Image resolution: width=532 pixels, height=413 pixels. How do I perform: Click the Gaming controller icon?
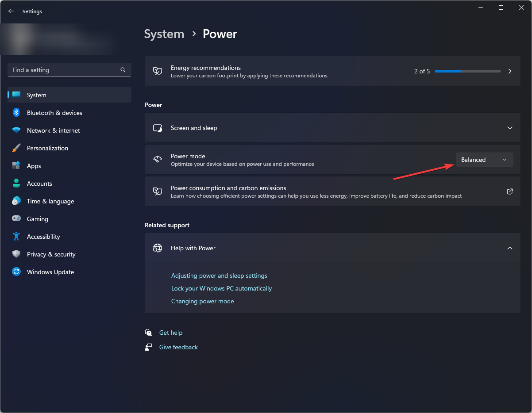16,219
